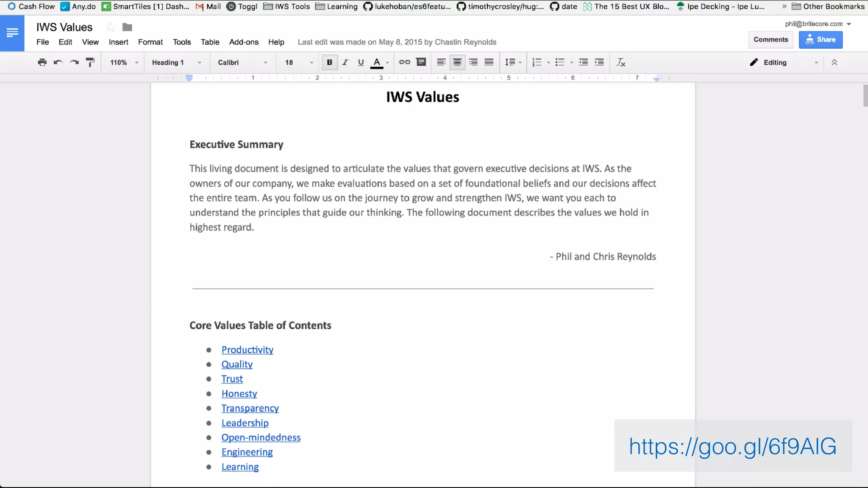
Task: Follow the Transparency contents link
Action: pyautogui.click(x=250, y=408)
